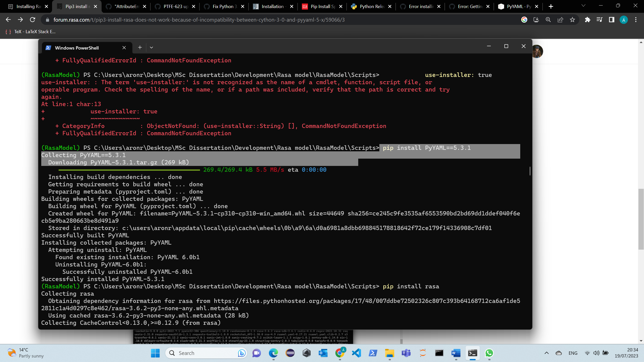Close the Windows PowerShell tab
The width and height of the screenshot is (644, 362).
[x=124, y=48]
